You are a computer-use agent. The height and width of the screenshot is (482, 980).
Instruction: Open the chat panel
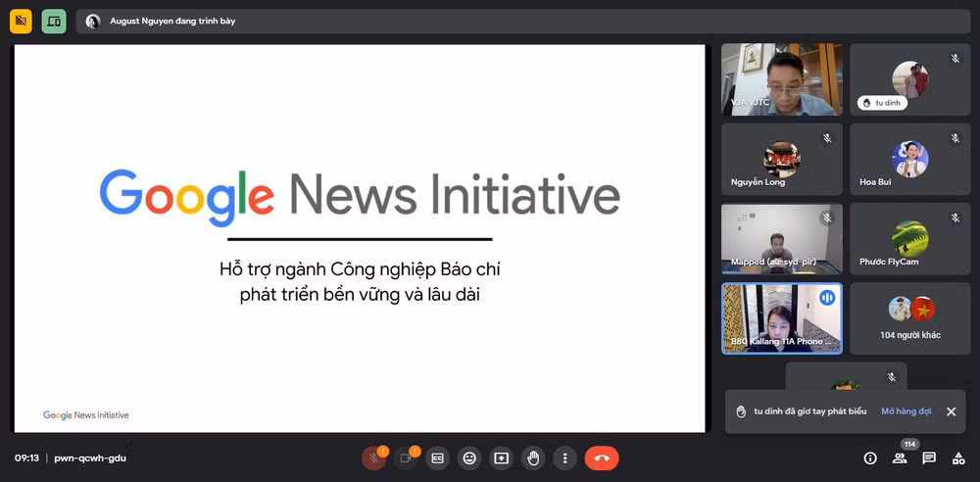pos(929,458)
